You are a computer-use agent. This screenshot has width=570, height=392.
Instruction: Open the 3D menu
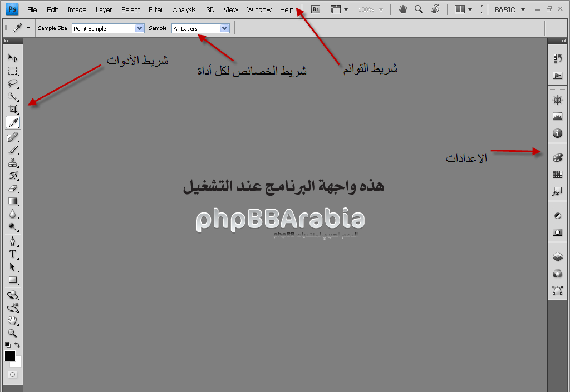[210, 10]
